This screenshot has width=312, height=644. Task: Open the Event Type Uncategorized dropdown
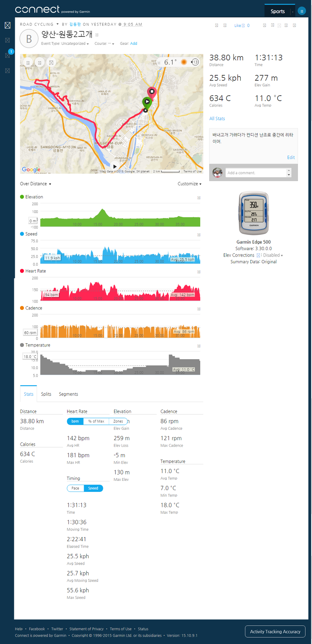(65, 44)
